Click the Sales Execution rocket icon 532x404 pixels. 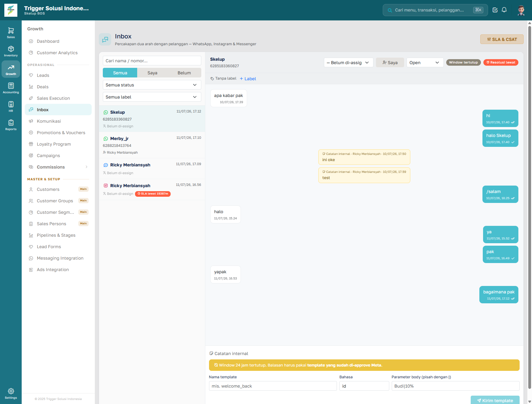click(x=31, y=98)
